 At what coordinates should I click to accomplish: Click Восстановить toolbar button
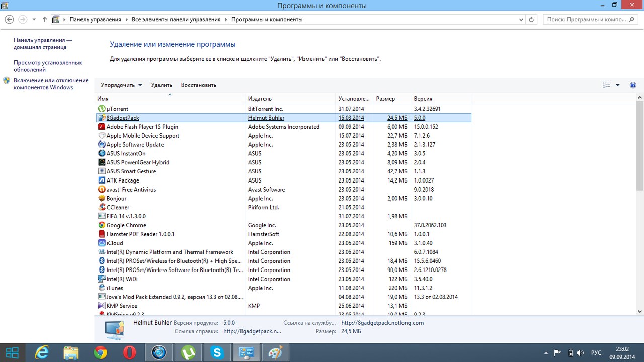point(199,85)
